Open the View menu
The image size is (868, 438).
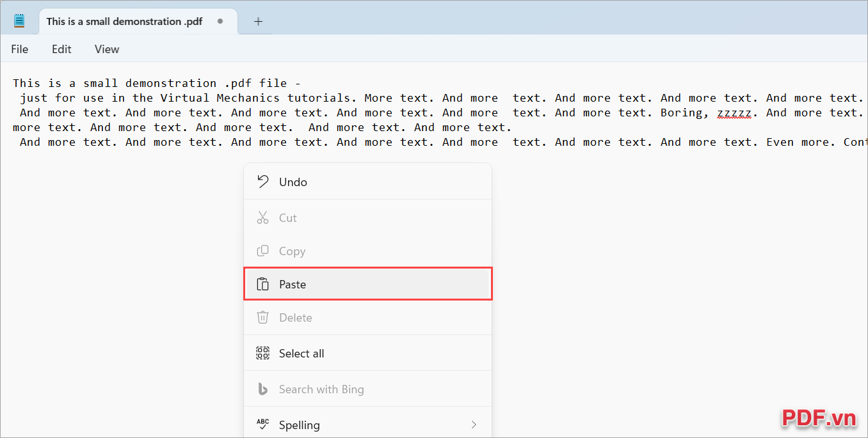(x=107, y=49)
